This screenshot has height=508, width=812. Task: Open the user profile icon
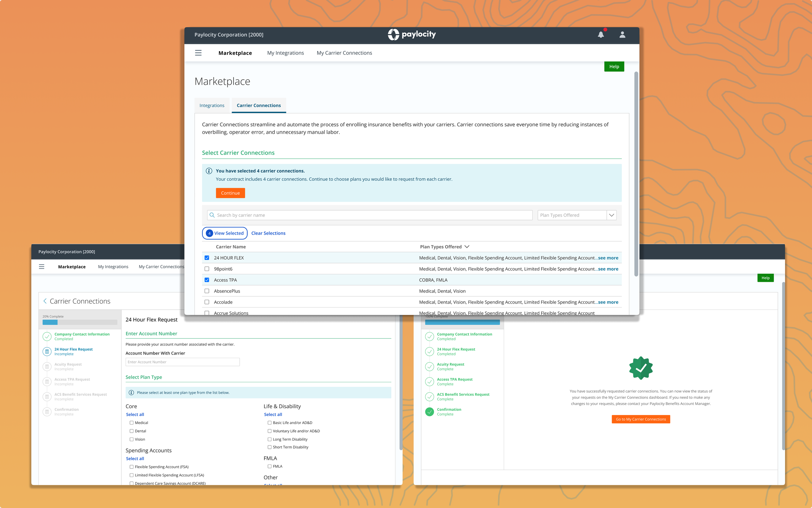622,34
